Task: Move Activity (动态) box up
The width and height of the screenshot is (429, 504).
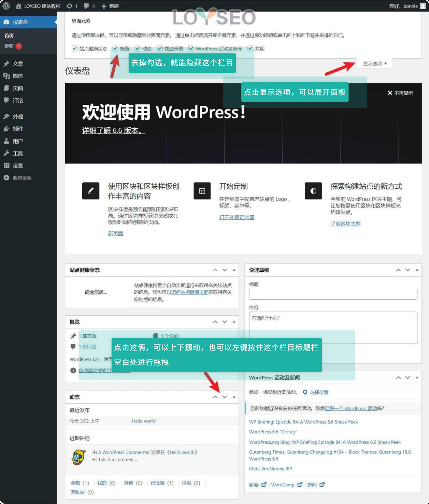Action: pyautogui.click(x=215, y=397)
